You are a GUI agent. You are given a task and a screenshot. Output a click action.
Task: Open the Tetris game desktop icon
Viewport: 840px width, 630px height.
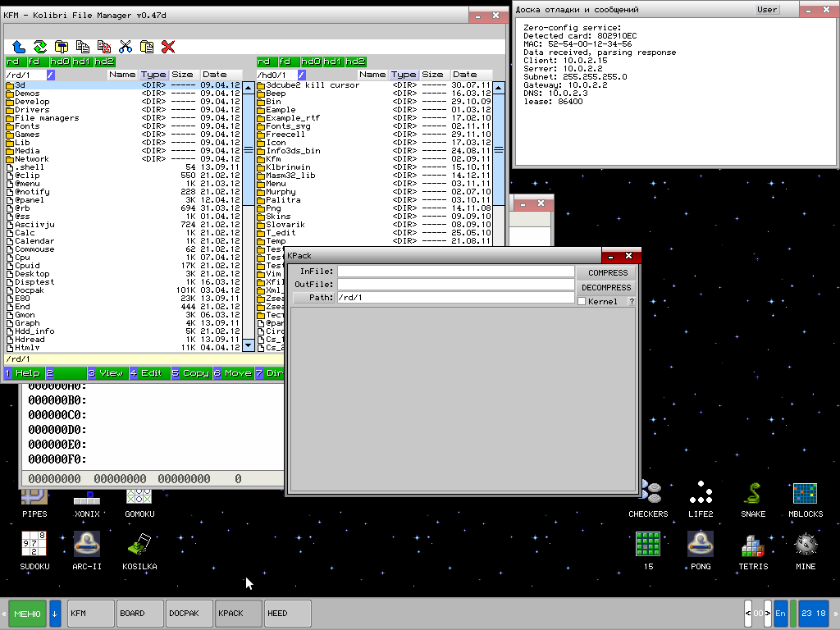(752, 548)
